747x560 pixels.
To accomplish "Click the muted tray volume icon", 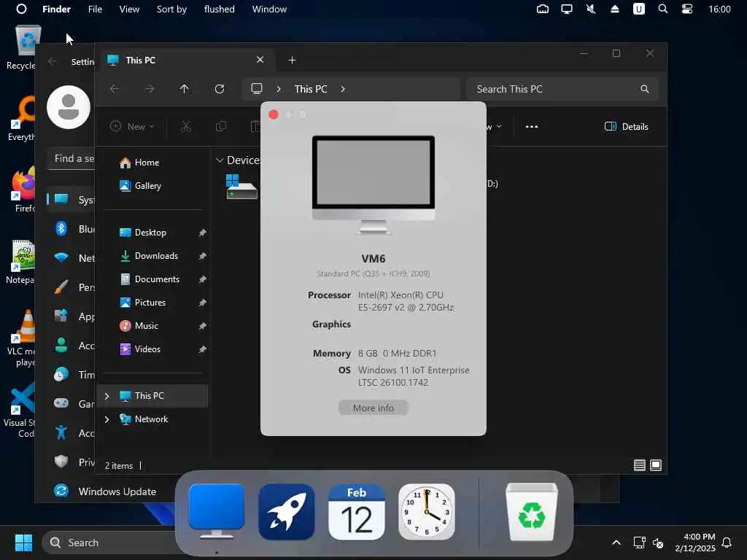I will coord(659,542).
